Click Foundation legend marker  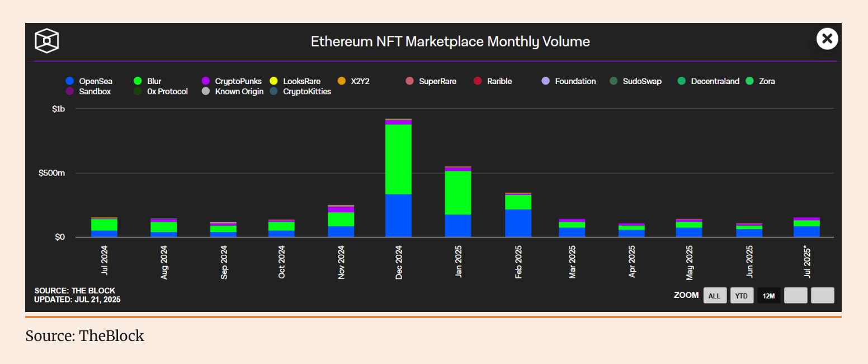tap(546, 81)
